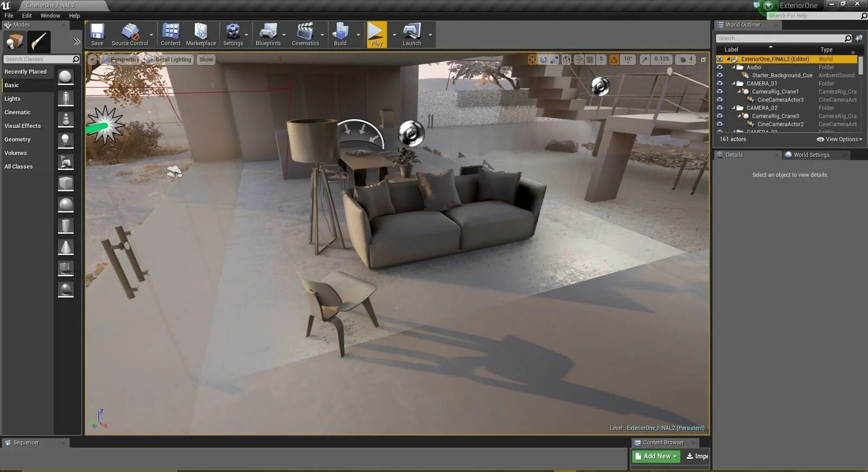Image resolution: width=868 pixels, height=472 pixels.
Task: Open the Edit menu
Action: (x=27, y=16)
